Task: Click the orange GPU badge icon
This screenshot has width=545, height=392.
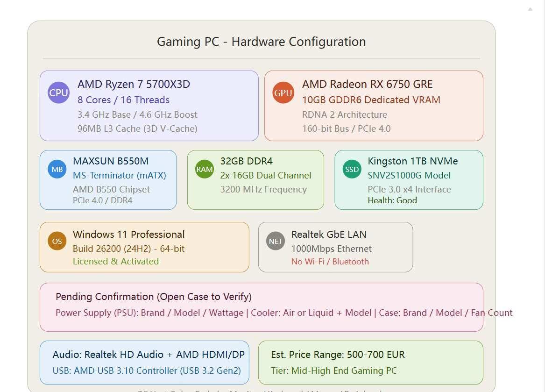Action: coord(283,93)
